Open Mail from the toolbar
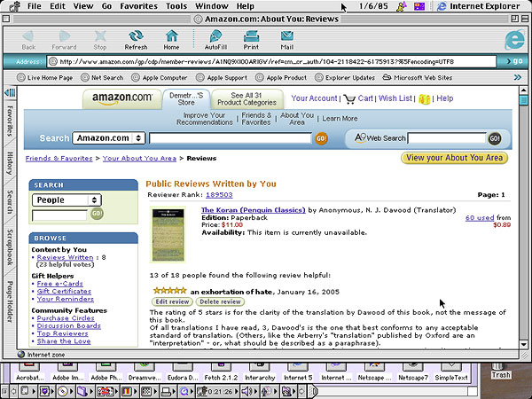Screen dimensions: 532x399 click(287, 40)
